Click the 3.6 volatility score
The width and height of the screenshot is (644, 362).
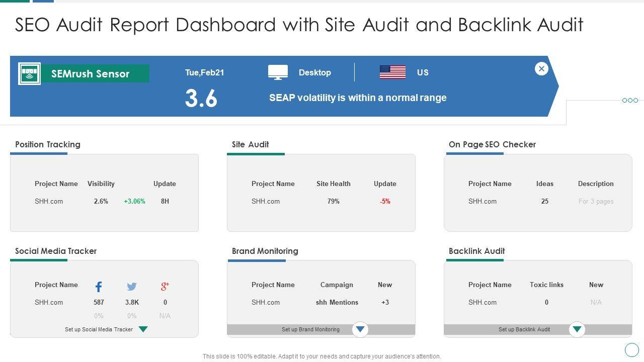(201, 99)
